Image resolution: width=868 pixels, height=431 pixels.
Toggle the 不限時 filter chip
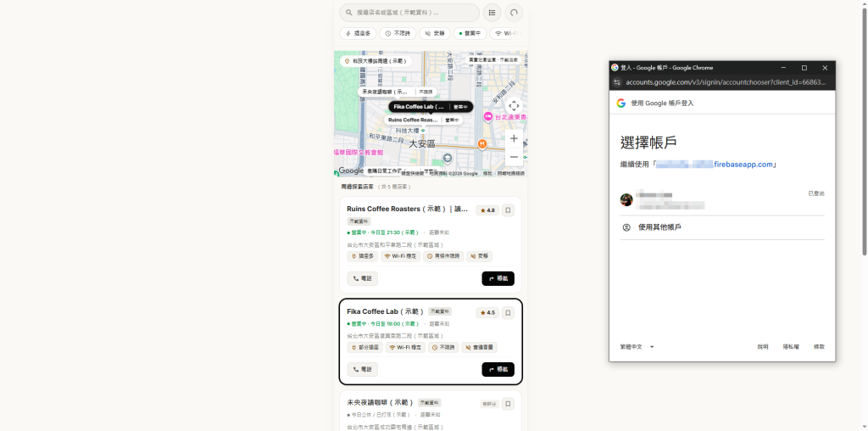pos(398,33)
